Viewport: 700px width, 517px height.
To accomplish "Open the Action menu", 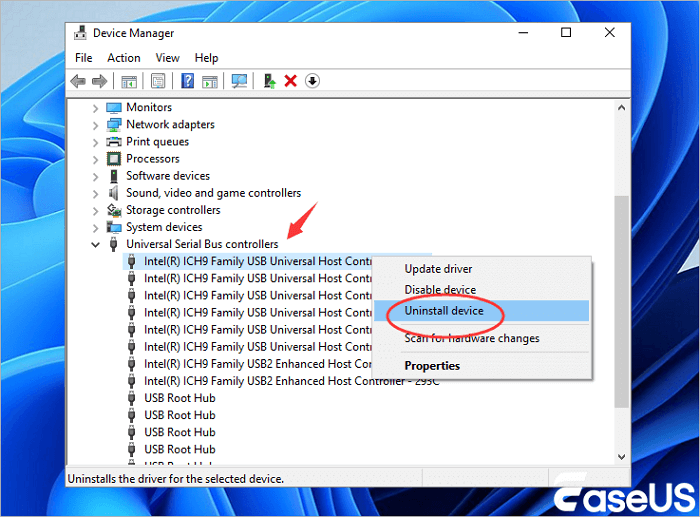I will [x=124, y=58].
